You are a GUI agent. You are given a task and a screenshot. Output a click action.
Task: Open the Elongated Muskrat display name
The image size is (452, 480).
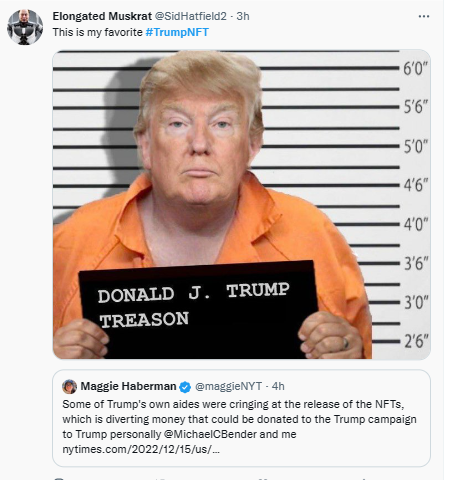pos(102,16)
